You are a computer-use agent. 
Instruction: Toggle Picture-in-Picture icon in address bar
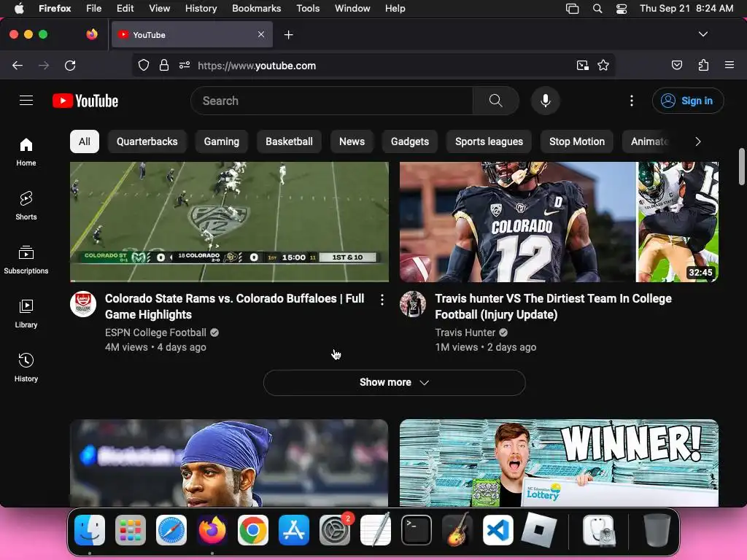click(582, 65)
